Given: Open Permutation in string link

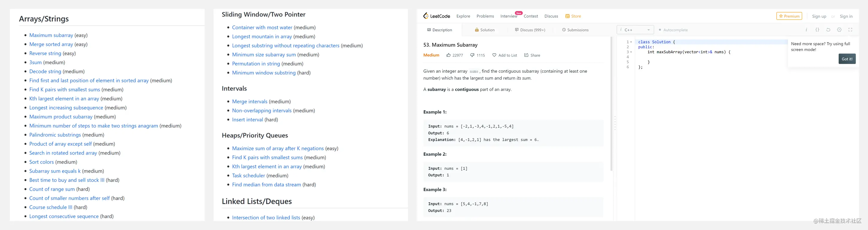Looking at the screenshot, I should 256,64.
